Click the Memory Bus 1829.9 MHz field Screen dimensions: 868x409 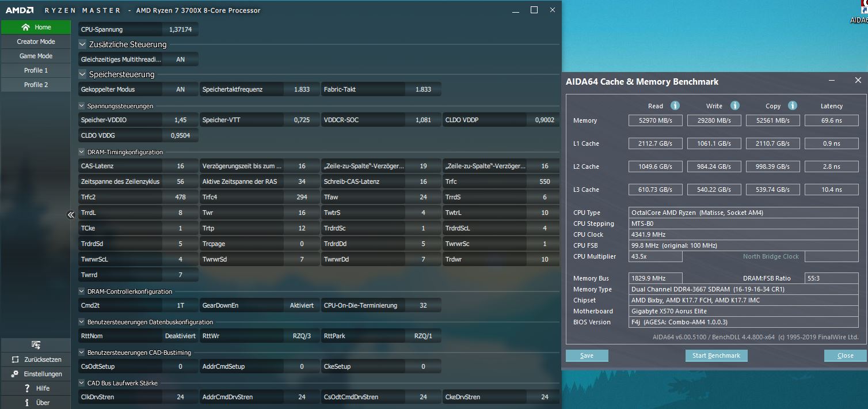pos(655,278)
